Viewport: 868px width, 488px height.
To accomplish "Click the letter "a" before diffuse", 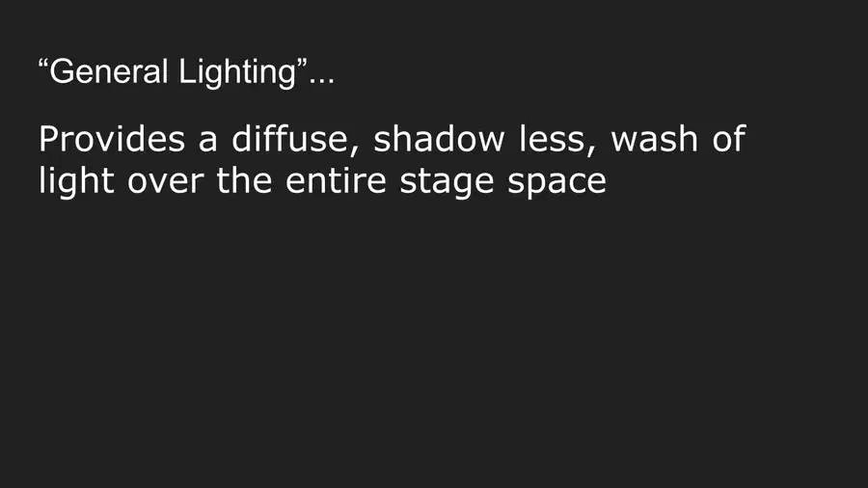I will [207, 141].
